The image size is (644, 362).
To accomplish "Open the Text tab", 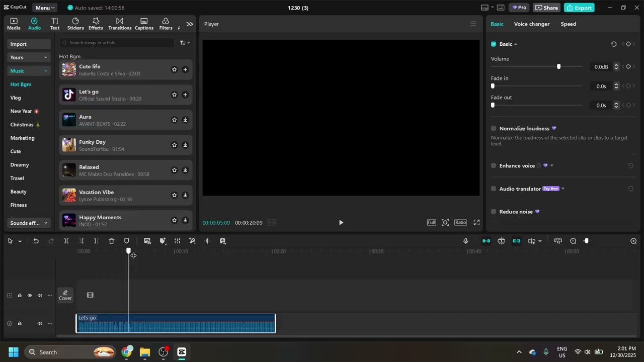I will 55,24.
